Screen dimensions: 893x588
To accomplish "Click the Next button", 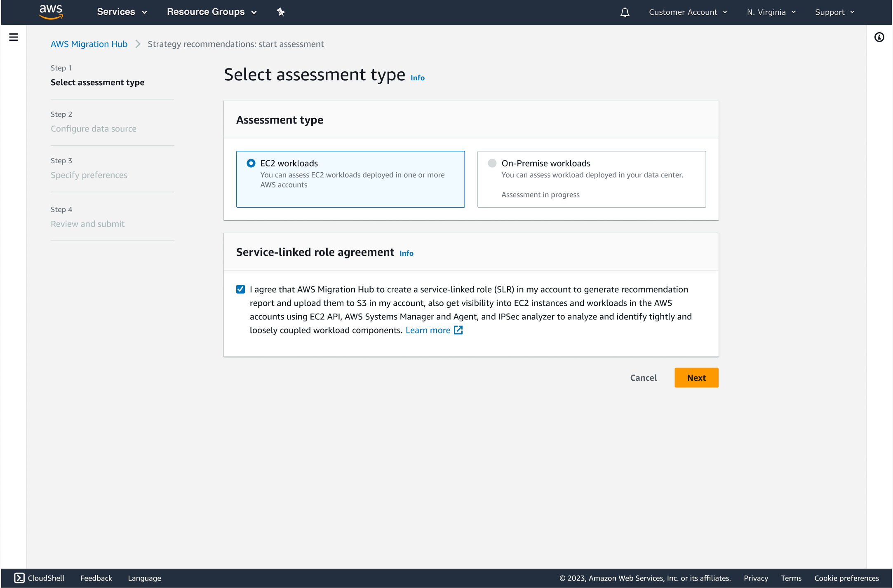I will tap(696, 377).
